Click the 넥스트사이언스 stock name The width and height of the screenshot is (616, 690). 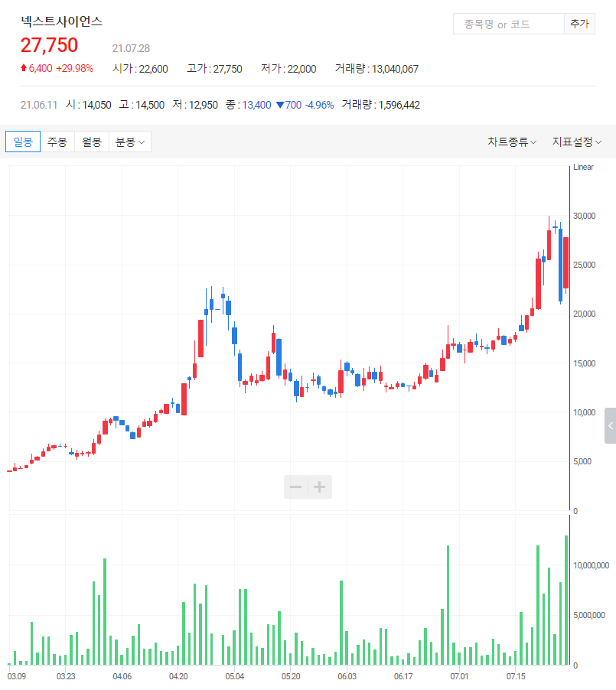pyautogui.click(x=62, y=21)
